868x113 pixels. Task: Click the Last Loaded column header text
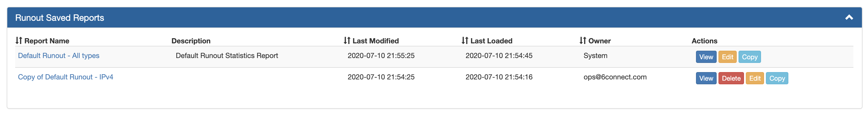[x=491, y=41]
